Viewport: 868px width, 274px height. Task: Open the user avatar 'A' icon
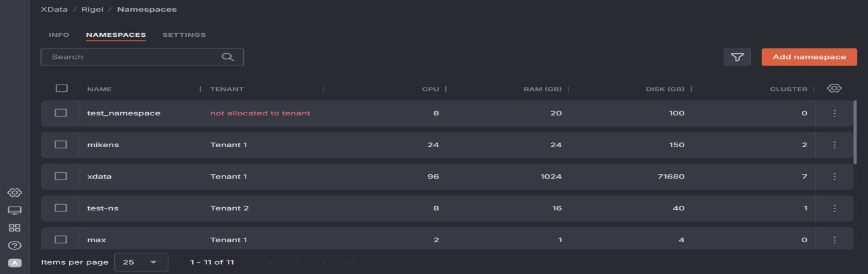[15, 263]
